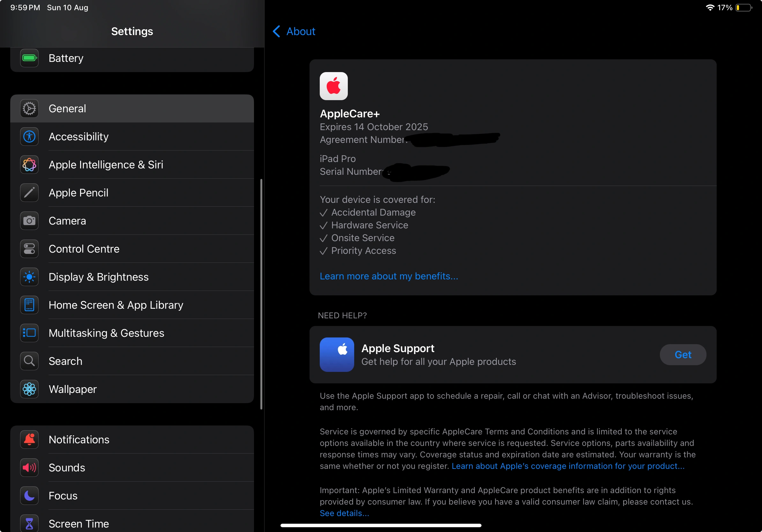Tap the 'Priority Access' coverage line
Screen dimensions: 762x532
(x=358, y=251)
